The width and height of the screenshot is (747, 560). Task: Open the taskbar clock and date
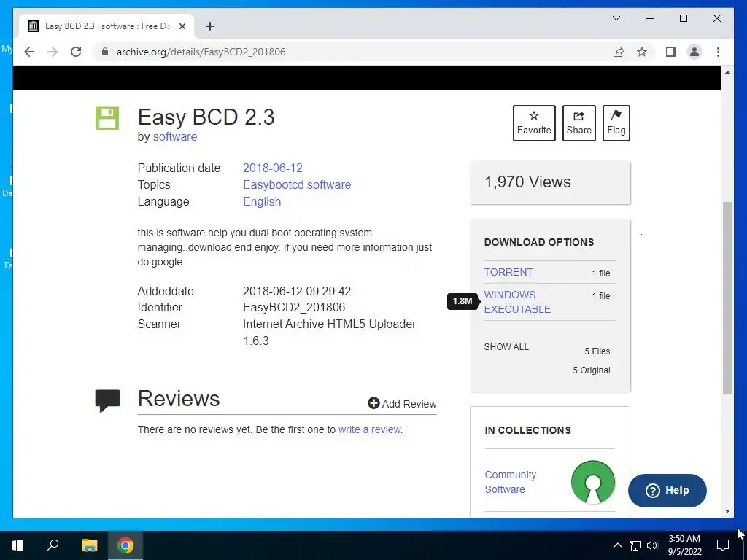pos(684,545)
